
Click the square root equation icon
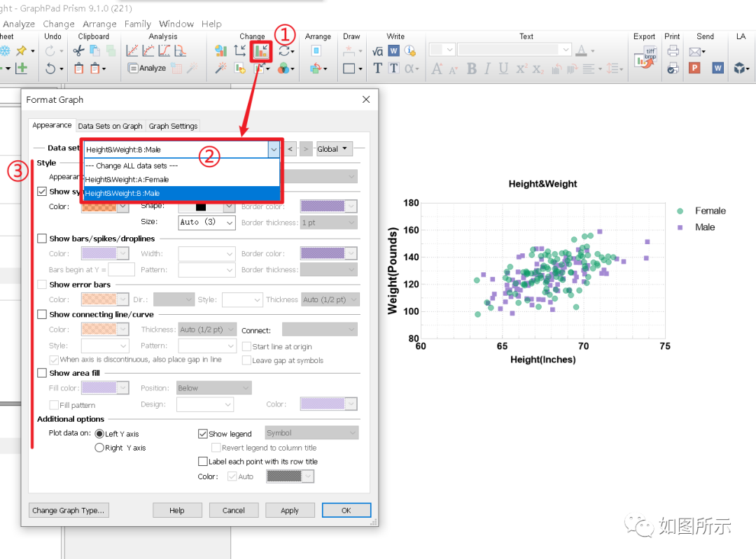coord(377,50)
